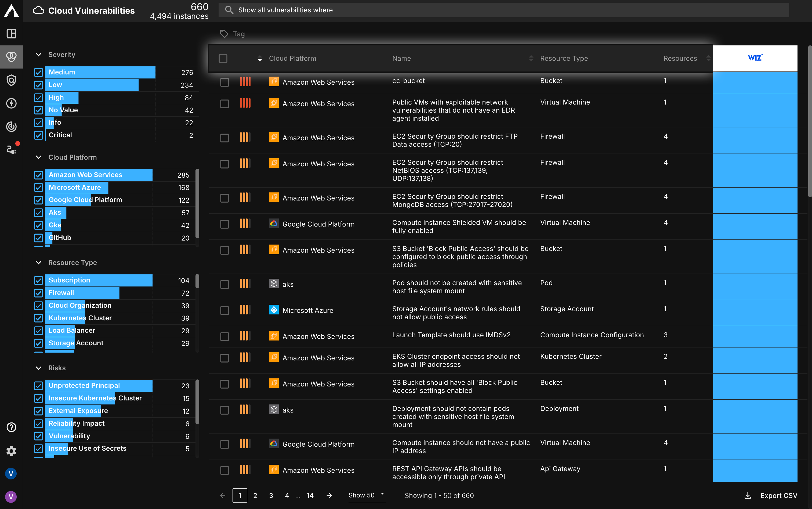Click the Tag filter label

pos(239,34)
